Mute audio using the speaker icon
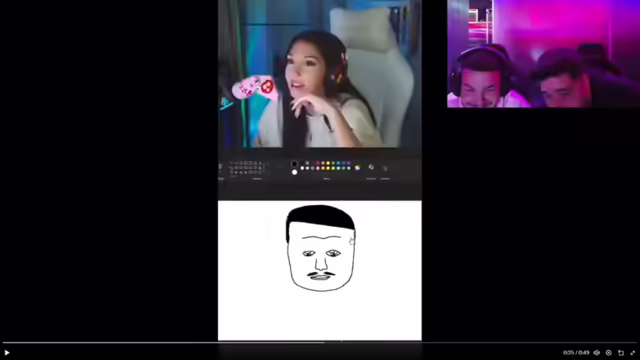This screenshot has width=640, height=360. [597, 353]
